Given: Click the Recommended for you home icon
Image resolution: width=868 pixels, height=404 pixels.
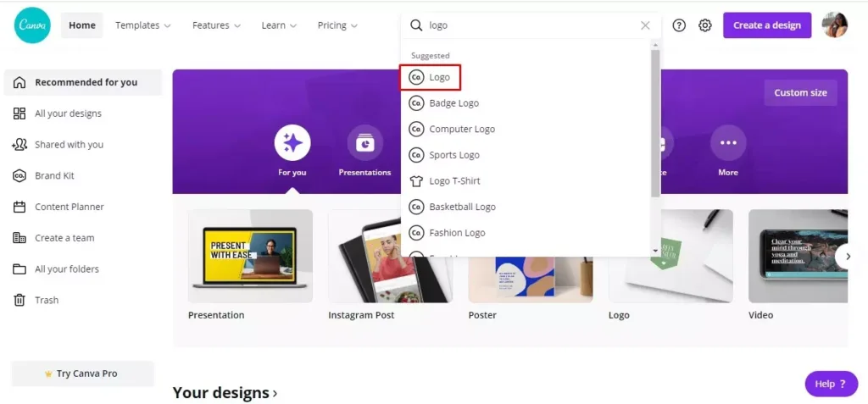Looking at the screenshot, I should pyautogui.click(x=19, y=82).
